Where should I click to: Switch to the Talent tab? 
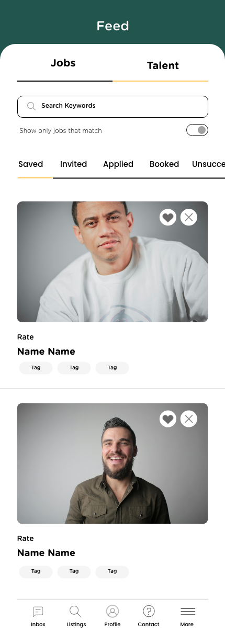[163, 66]
